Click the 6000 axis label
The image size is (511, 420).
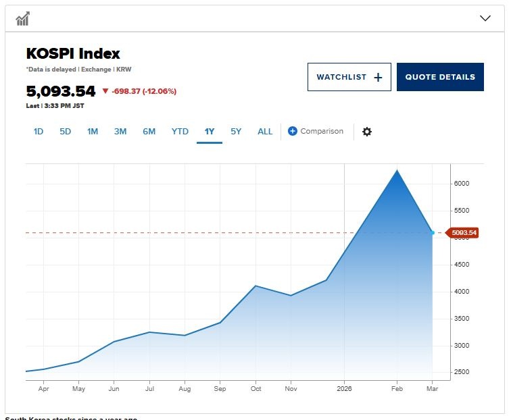(462, 183)
